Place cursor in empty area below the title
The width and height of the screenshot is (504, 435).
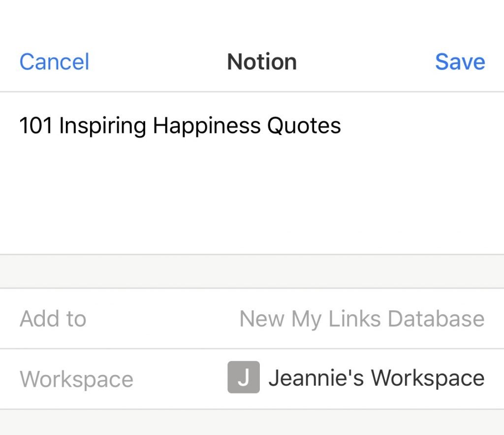252,197
